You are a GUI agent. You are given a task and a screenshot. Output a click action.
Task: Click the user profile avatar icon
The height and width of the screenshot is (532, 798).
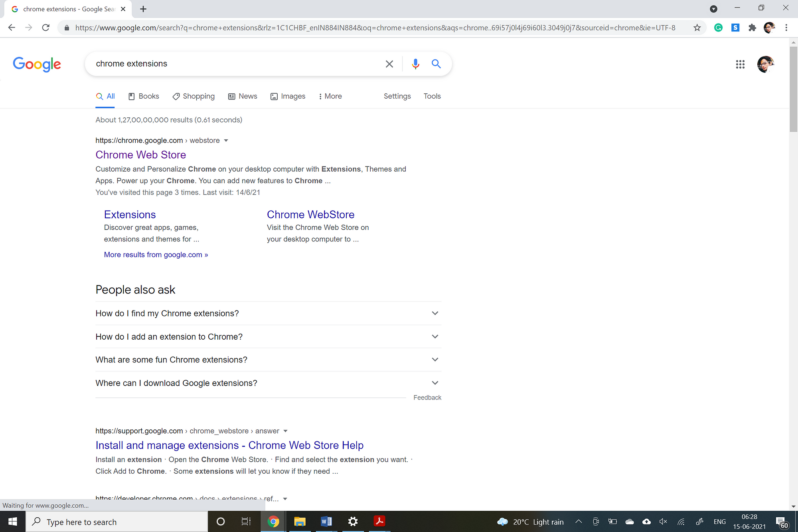769,27
